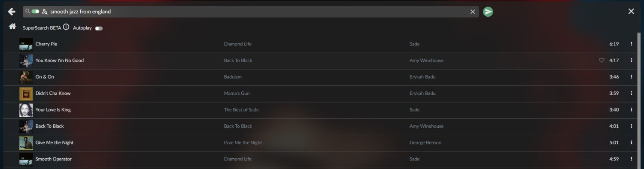Go back using the left arrow icon
This screenshot has width=644, height=169.
[x=12, y=12]
